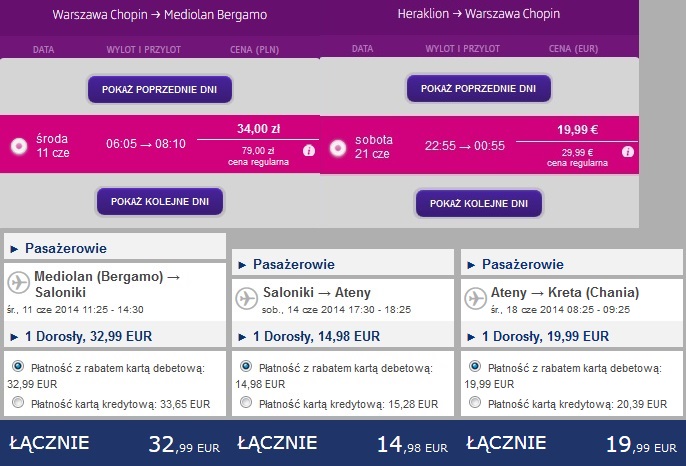The image size is (686, 466).
Task: Click plane icon beside Mediolan (Bergamo) → Saloniki
Action: [x=18, y=282]
